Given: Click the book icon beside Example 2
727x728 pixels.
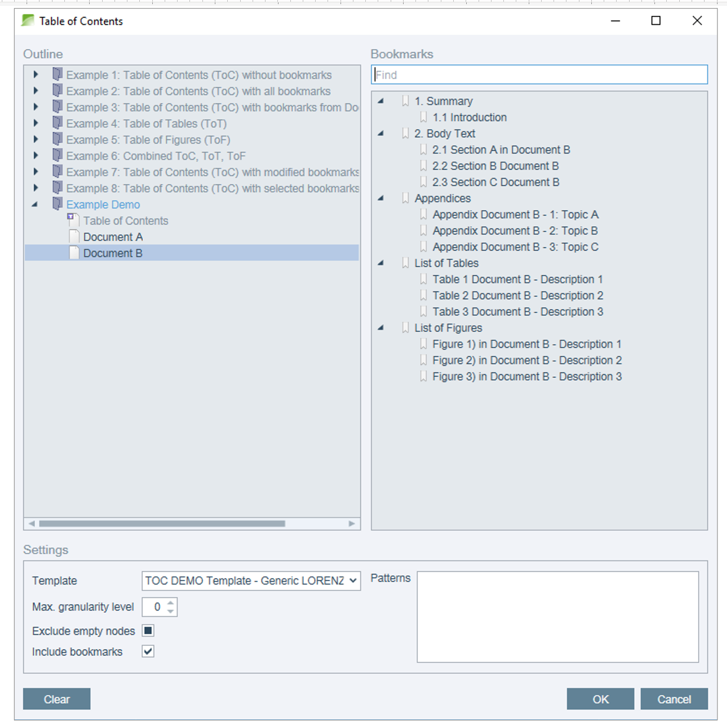Looking at the screenshot, I should 57,90.
